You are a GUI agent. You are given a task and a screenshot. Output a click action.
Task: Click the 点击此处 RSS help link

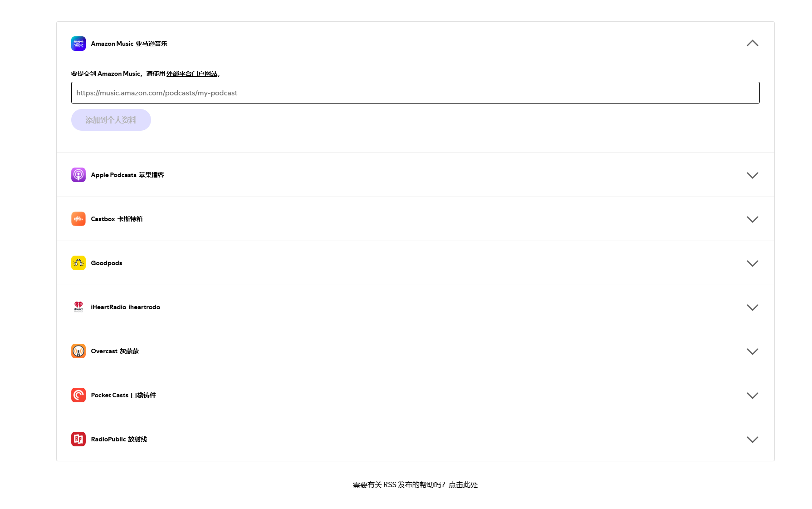[463, 485]
